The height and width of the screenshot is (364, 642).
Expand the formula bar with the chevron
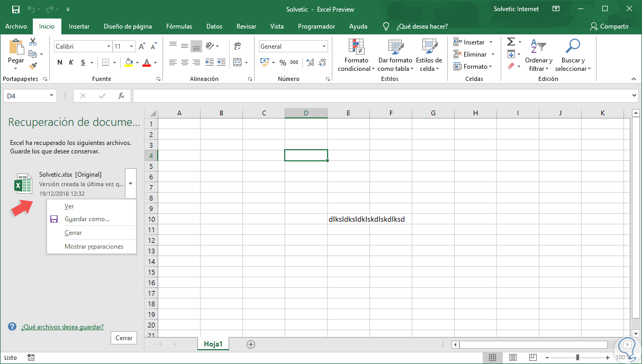[x=635, y=96]
